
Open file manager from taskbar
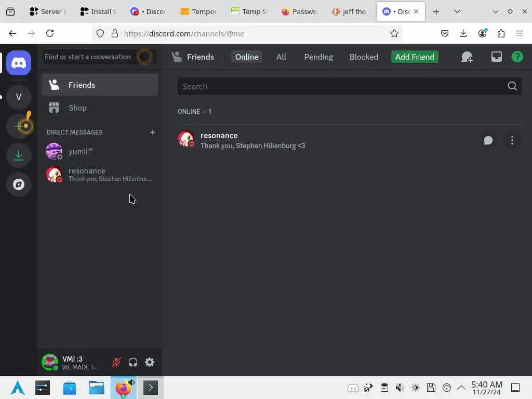[96, 388]
